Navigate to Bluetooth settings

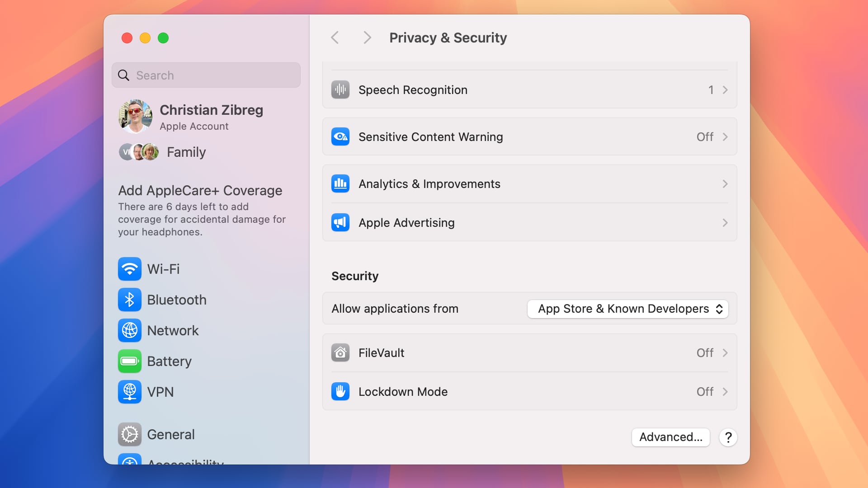(176, 299)
